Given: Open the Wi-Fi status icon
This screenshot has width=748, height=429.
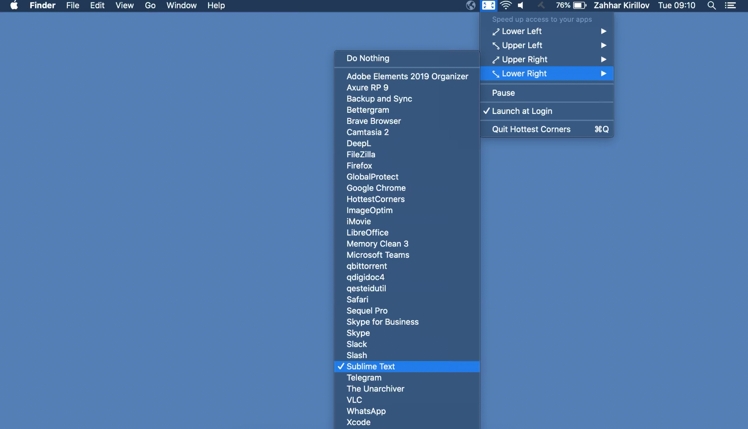Looking at the screenshot, I should pos(505,6).
